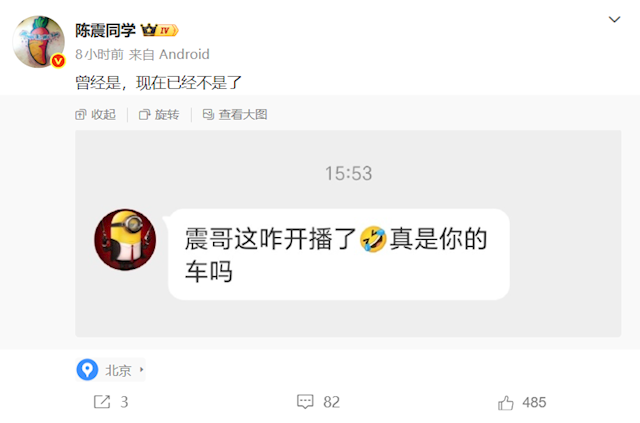The height and width of the screenshot is (423, 640).
Task: Click the 查看大图 picture icon
Action: pyautogui.click(x=208, y=115)
